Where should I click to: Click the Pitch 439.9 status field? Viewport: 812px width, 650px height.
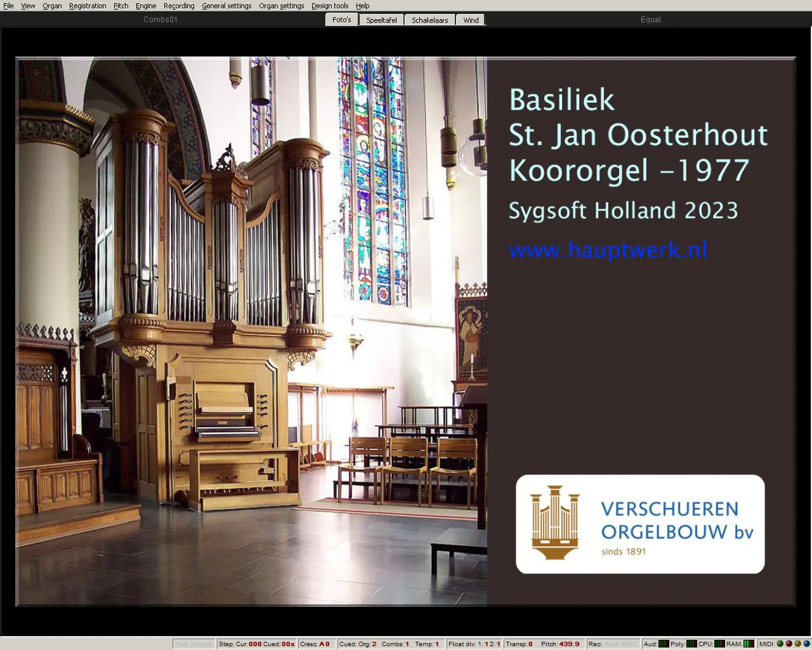560,644
